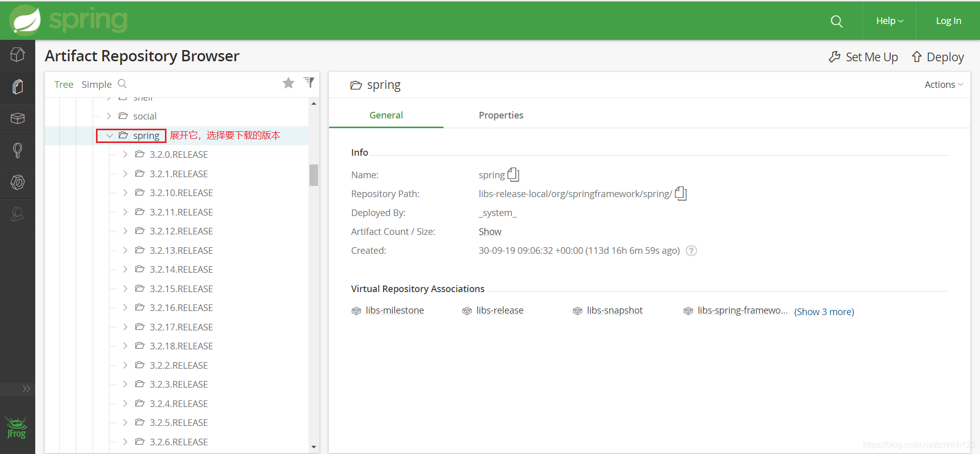Click the Log In link
Image resolution: width=980 pixels, height=454 pixels.
point(948,21)
